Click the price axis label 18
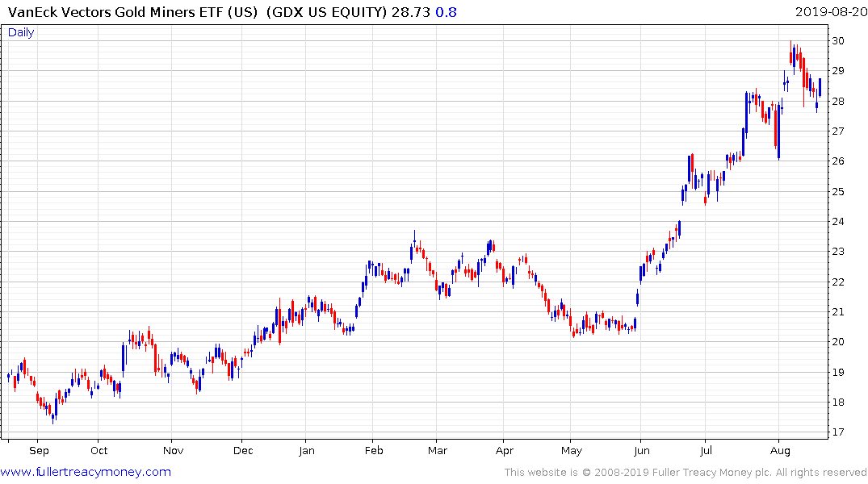Screen dimensions: 868x484 (x=837, y=402)
